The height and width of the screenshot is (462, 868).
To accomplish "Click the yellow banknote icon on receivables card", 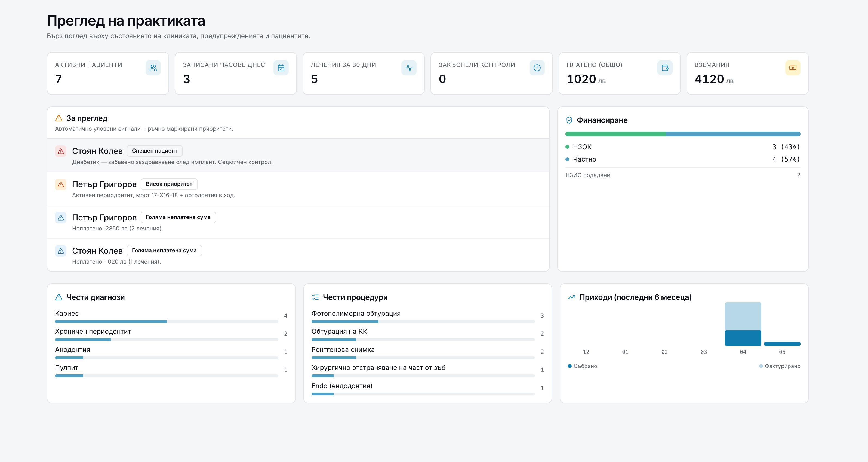I will point(793,68).
